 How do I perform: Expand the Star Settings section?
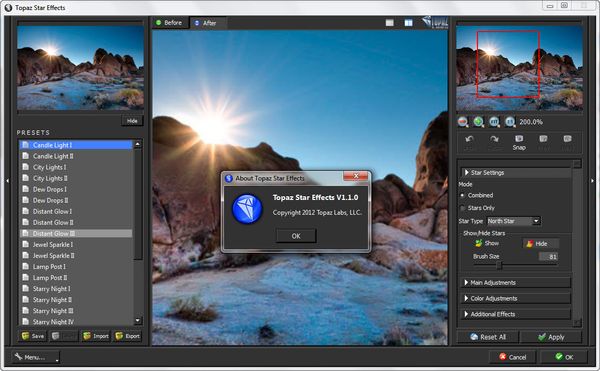(x=515, y=173)
